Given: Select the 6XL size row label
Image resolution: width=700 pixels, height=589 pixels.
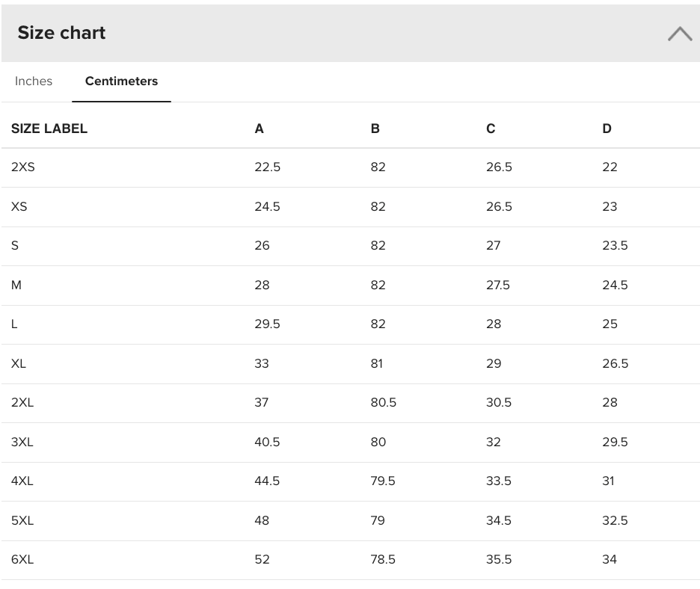Looking at the screenshot, I should pyautogui.click(x=22, y=560).
